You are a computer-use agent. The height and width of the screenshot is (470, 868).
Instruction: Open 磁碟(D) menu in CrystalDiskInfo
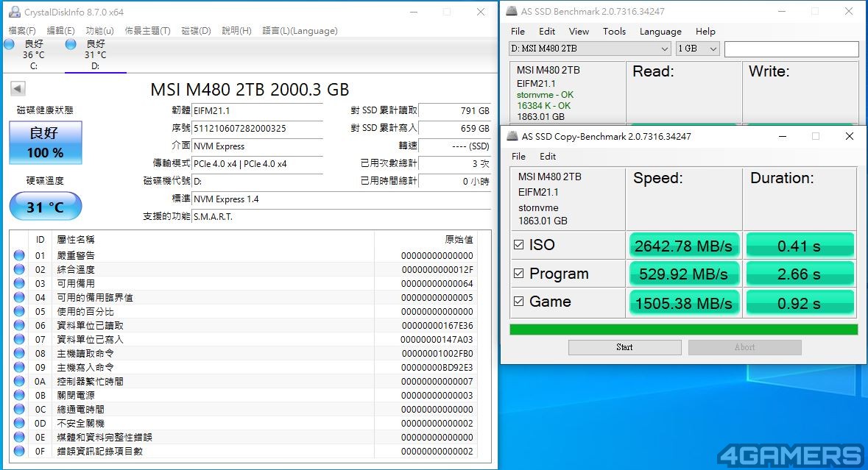(x=196, y=30)
